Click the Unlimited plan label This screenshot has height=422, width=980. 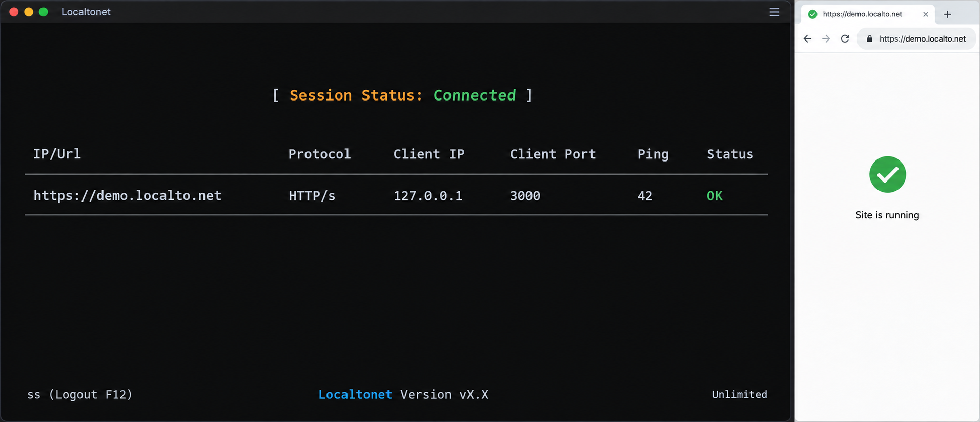[740, 394]
